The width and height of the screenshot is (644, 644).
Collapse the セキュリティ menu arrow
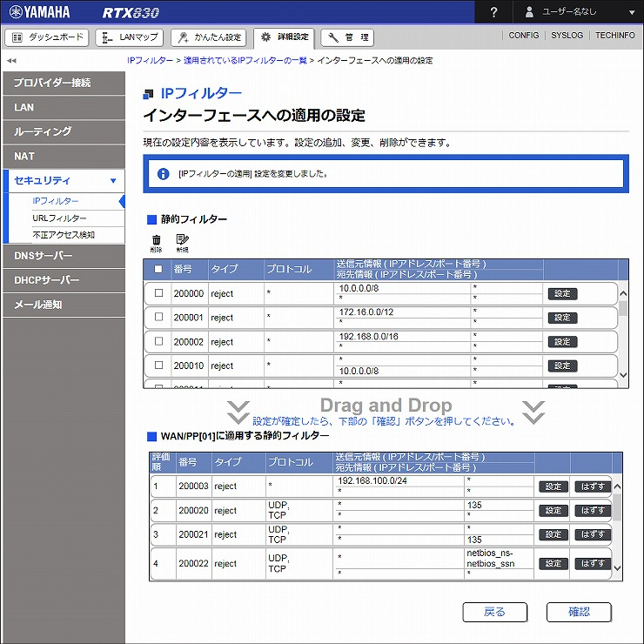113,181
